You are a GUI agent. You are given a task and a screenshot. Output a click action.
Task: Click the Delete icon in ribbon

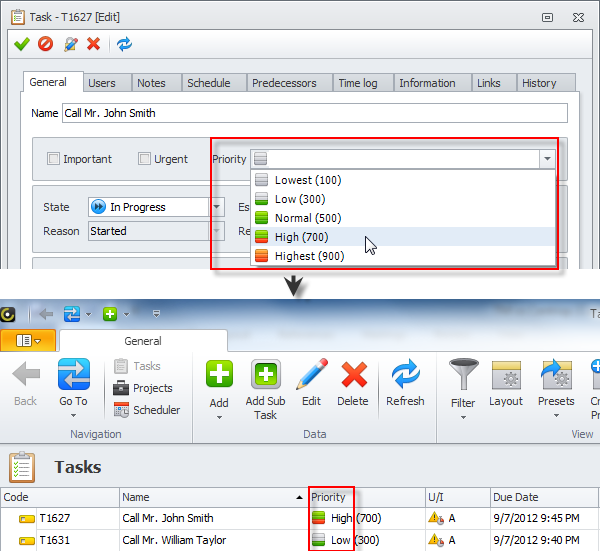click(x=353, y=375)
